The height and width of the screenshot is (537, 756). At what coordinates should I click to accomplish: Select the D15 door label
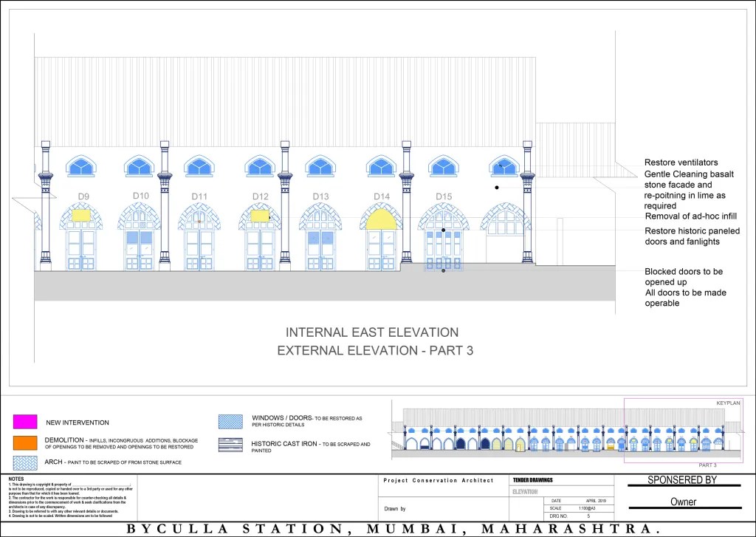click(x=443, y=196)
